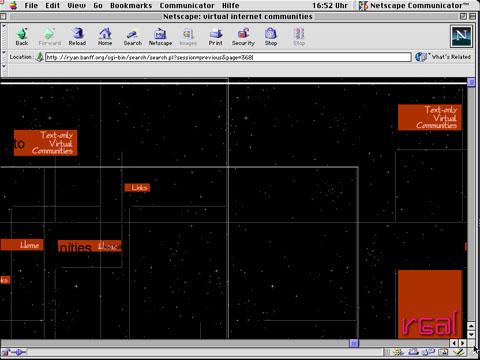
Task: Click the window collapse box in title bar
Action: [x=472, y=16]
